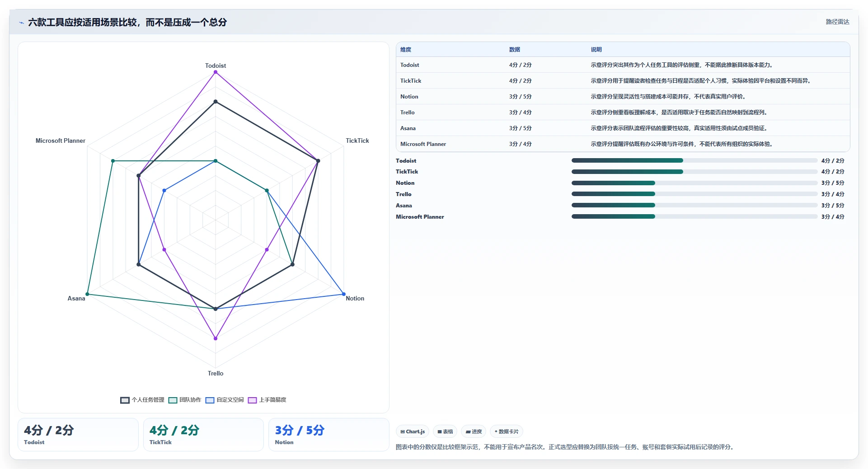The image size is (868, 469).
Task: Click the chart title 六款工具应按适用场景比较
Action: click(127, 22)
